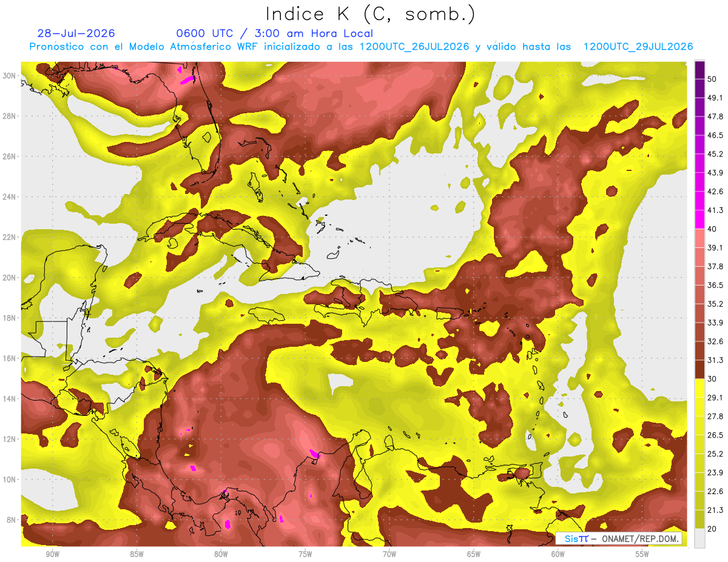
Task: Click the color scale value 23.9
Action: click(x=715, y=473)
